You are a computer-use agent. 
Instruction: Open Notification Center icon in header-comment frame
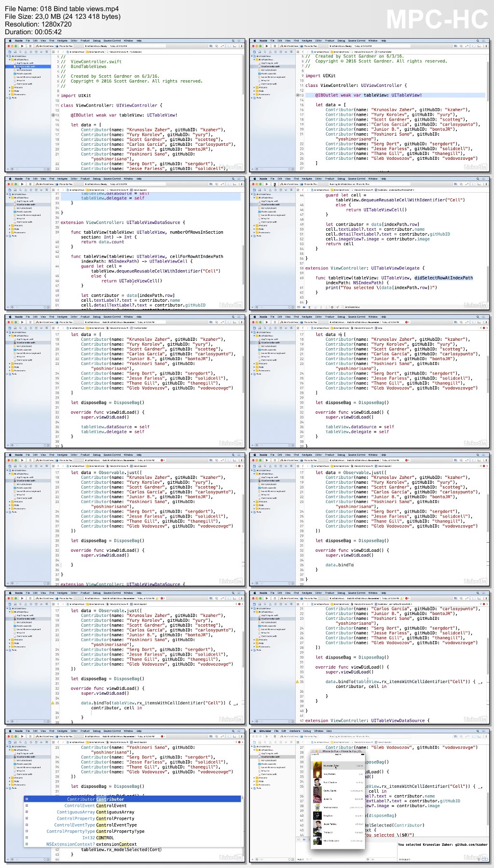point(239,41)
